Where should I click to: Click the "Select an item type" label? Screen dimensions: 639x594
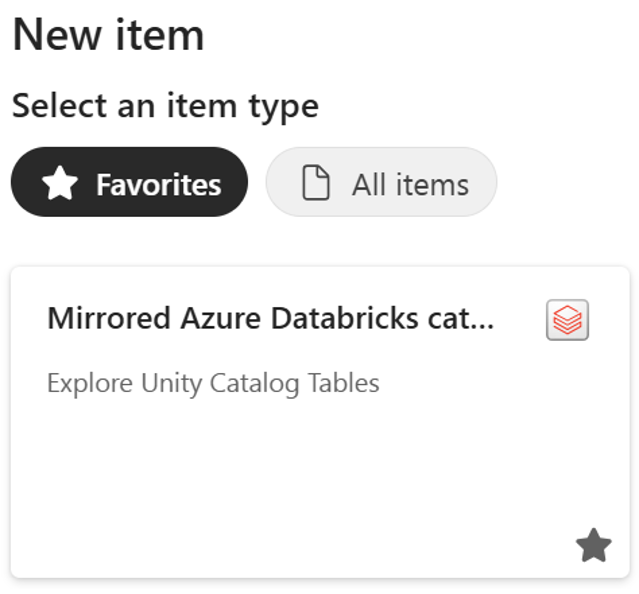[165, 106]
